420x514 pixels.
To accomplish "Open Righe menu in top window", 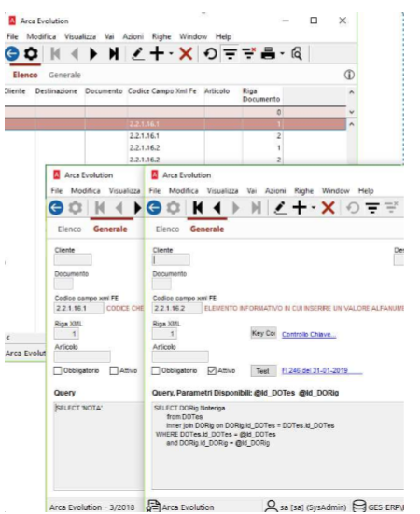I will point(161,36).
